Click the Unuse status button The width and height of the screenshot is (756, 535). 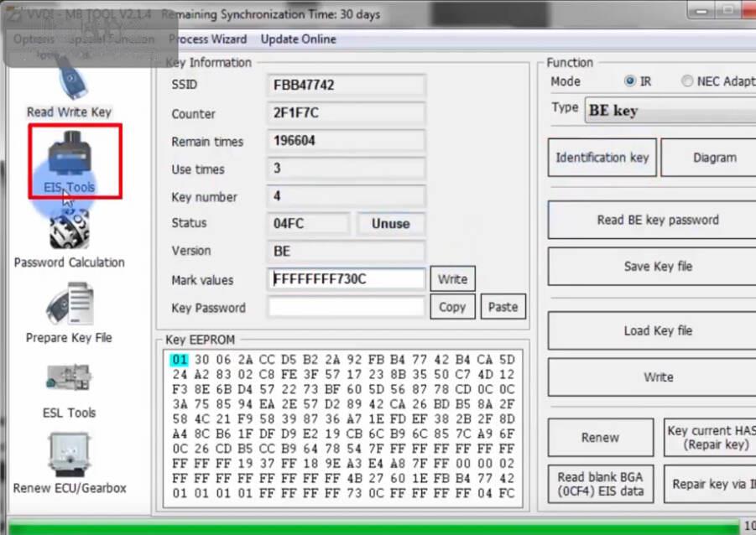(391, 224)
